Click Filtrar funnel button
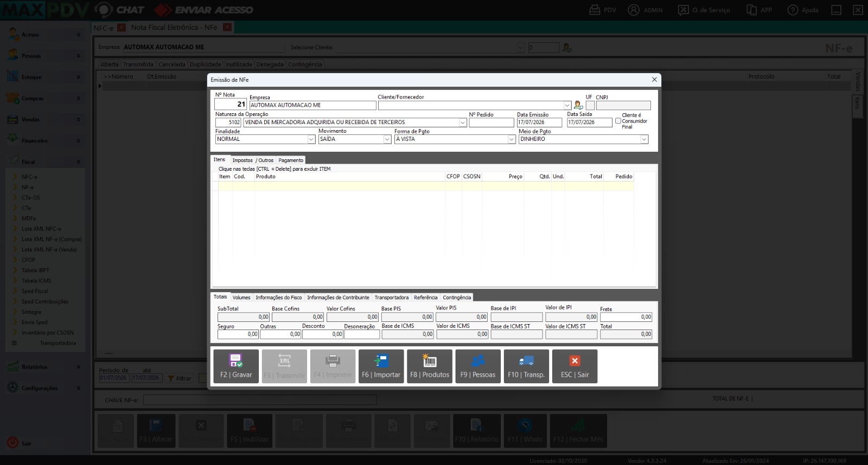Image resolution: width=868 pixels, height=465 pixels. tap(180, 378)
